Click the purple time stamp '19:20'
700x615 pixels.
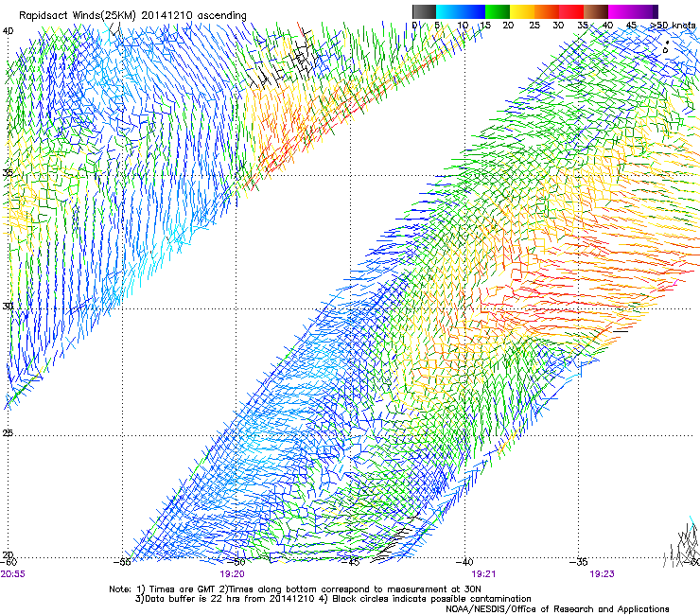point(232,574)
